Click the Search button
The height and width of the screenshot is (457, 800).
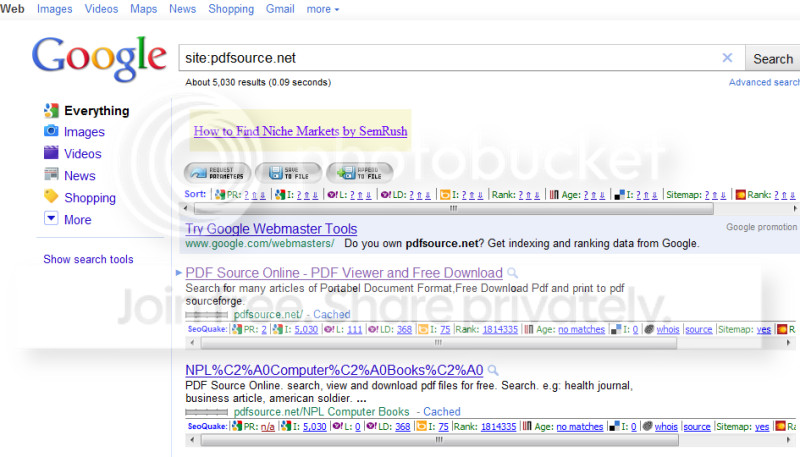click(772, 59)
